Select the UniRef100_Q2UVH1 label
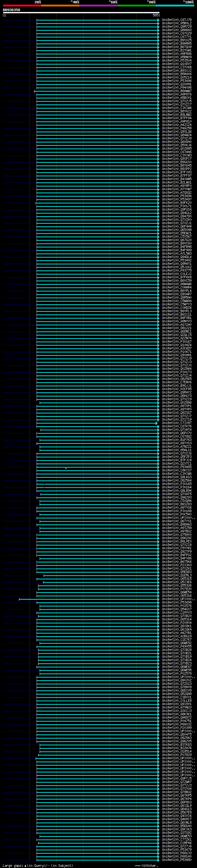The height and width of the screenshot is (868, 197). (177, 84)
